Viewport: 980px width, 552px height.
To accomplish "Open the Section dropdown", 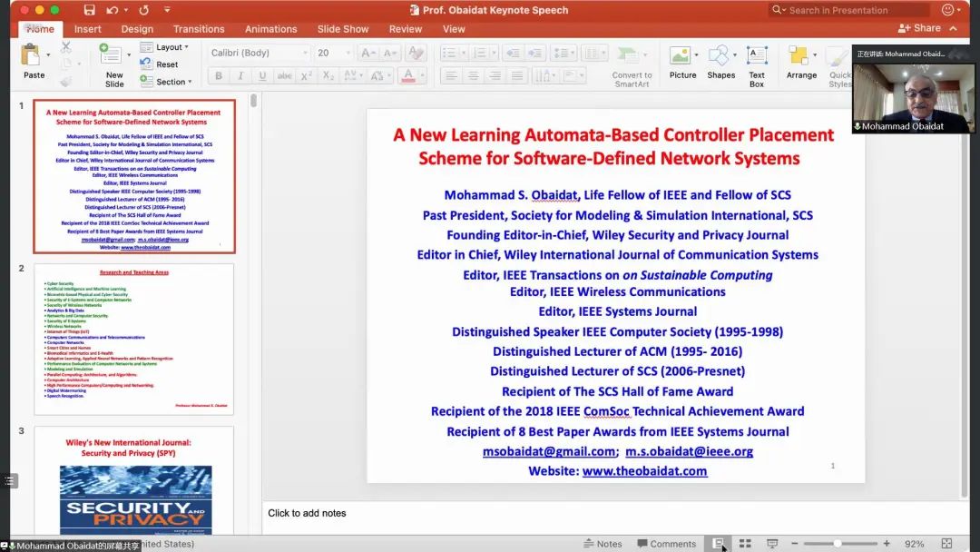I will 166,82.
